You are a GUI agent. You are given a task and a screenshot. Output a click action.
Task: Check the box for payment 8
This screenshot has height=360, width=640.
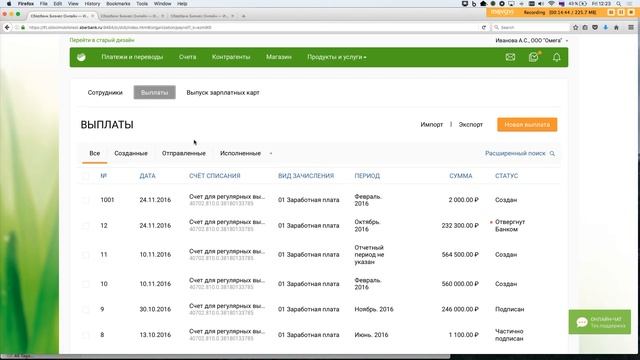click(x=85, y=335)
